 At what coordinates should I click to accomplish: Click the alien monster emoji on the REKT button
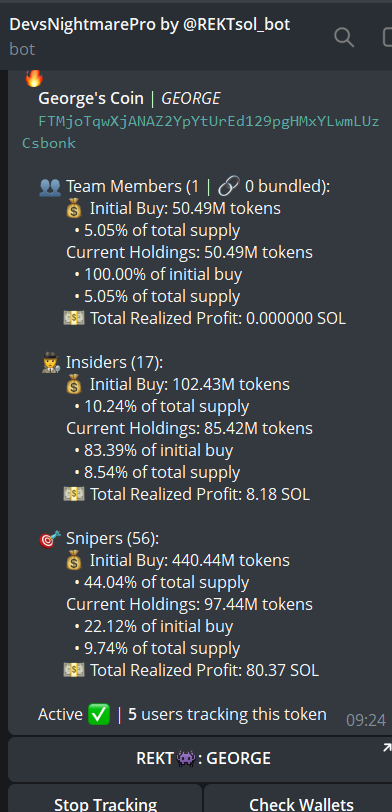coord(186,759)
